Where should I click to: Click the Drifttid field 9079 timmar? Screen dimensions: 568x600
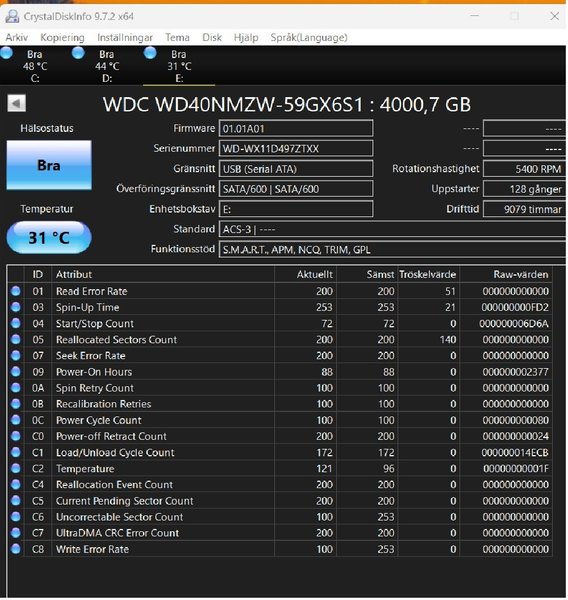[524, 209]
